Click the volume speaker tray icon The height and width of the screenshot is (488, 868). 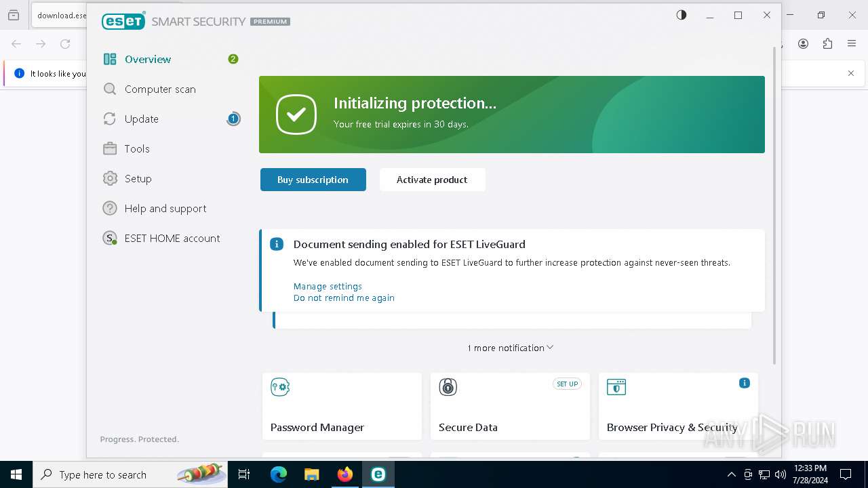pos(781,474)
